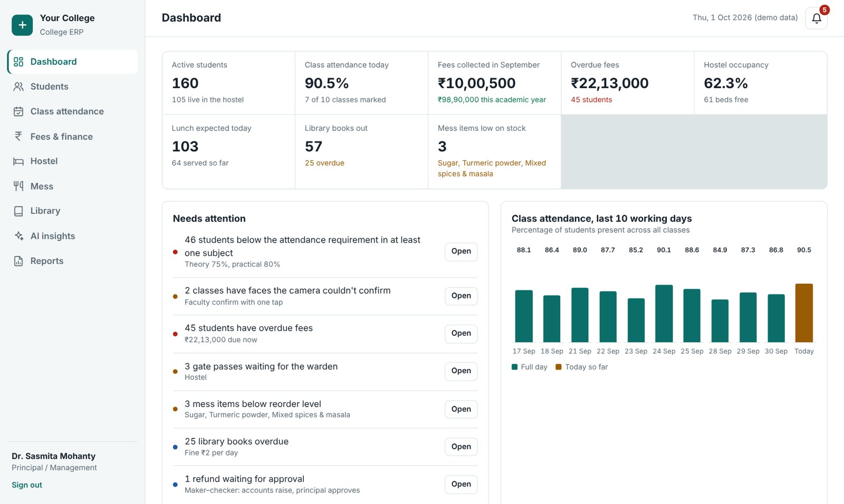Click the Today so far legend swatch
Screen dimensions: 844x504
tap(559, 367)
